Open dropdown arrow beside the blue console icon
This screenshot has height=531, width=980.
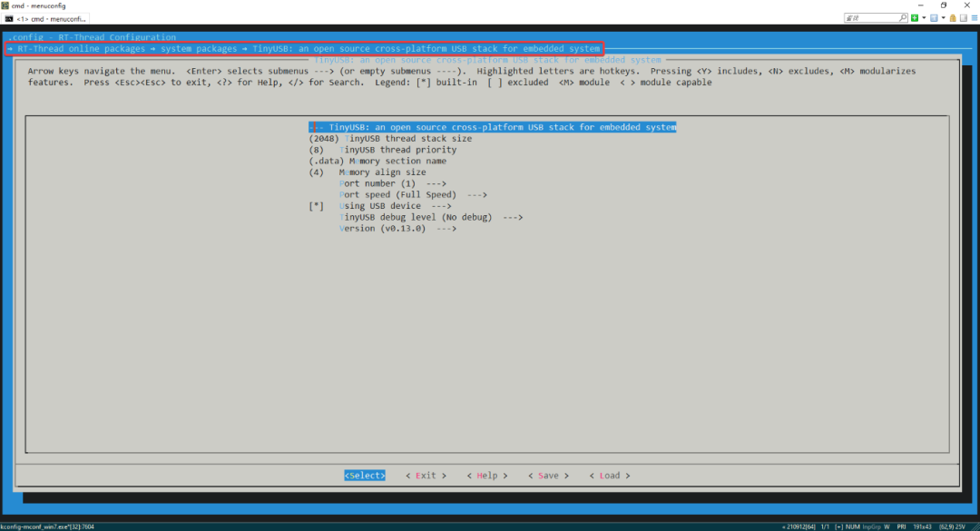pyautogui.click(x=943, y=18)
